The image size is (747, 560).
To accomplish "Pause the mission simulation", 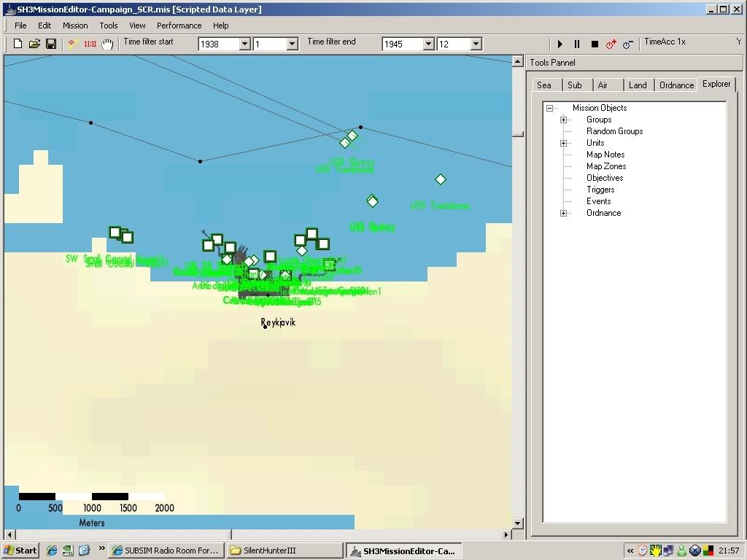I will pyautogui.click(x=577, y=44).
